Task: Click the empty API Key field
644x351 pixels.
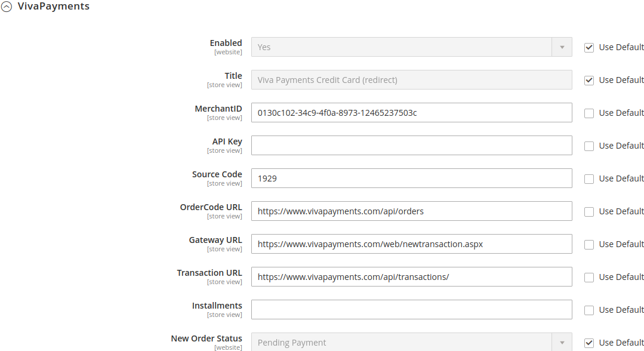Action: [412, 146]
